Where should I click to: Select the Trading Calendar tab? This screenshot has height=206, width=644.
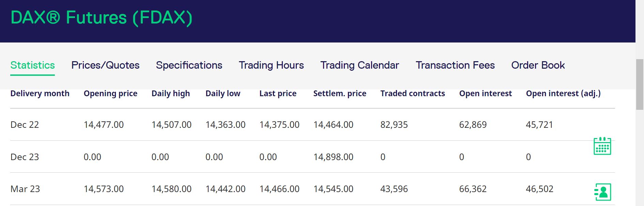tap(359, 65)
